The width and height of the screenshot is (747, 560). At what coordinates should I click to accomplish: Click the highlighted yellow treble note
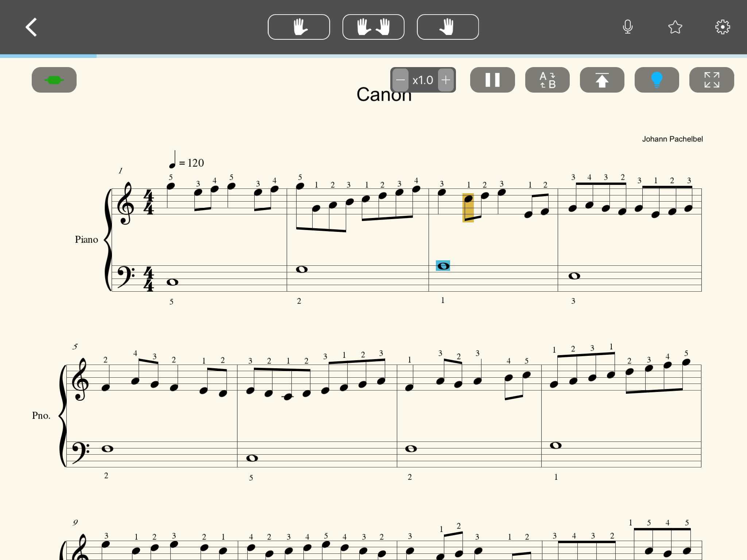(x=468, y=207)
